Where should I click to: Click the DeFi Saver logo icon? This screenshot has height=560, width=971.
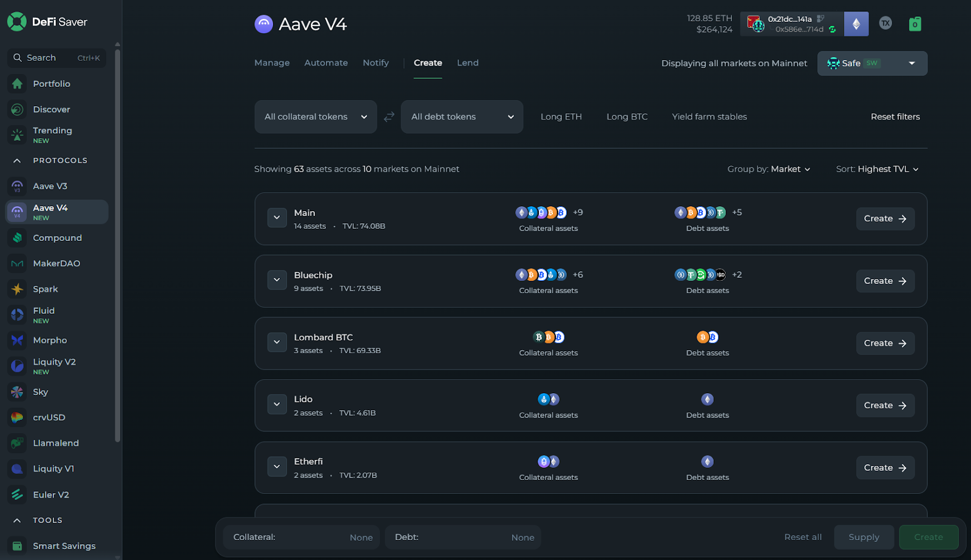pos(16,22)
